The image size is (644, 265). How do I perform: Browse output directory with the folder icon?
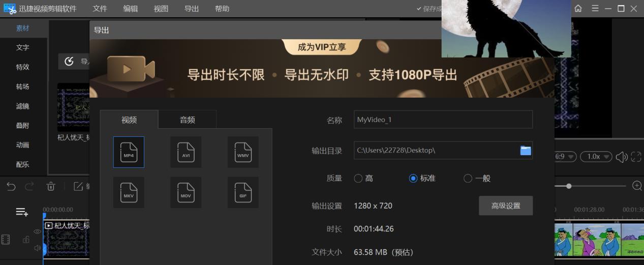[x=525, y=151]
